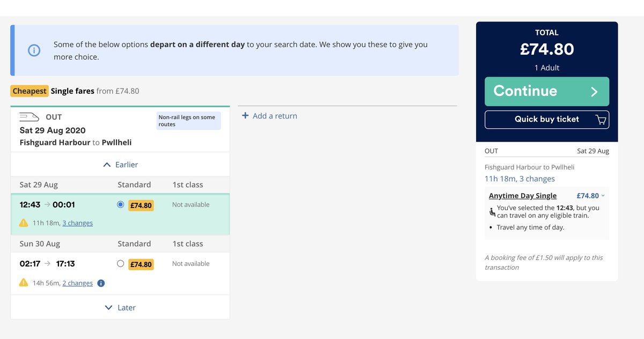The height and width of the screenshot is (339, 644).
Task: Continue to the next booking step
Action: coord(547,92)
